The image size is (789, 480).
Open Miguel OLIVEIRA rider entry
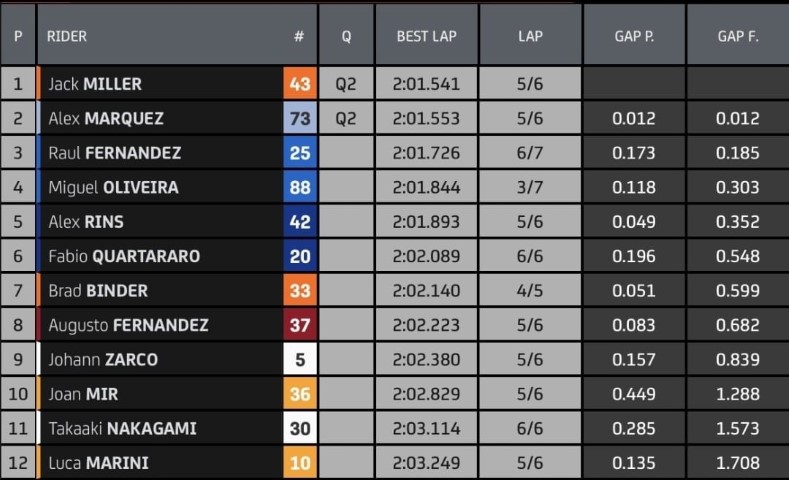(113, 187)
